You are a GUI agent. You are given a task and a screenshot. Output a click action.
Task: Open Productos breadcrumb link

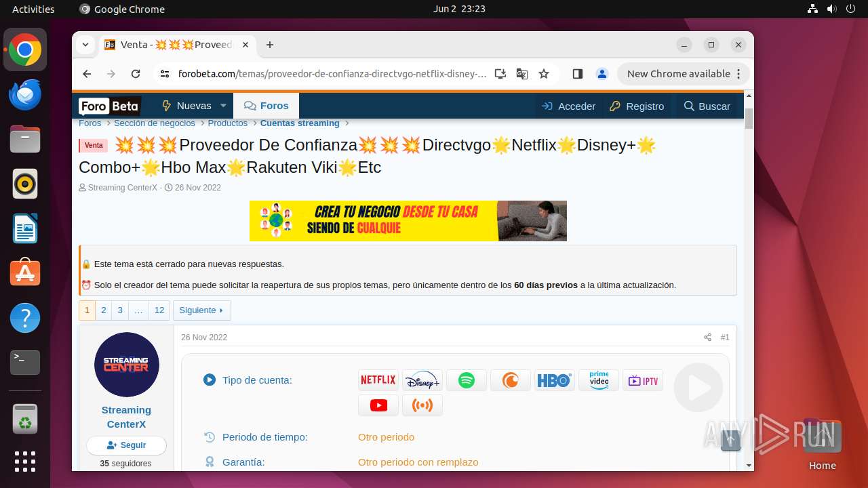(228, 123)
